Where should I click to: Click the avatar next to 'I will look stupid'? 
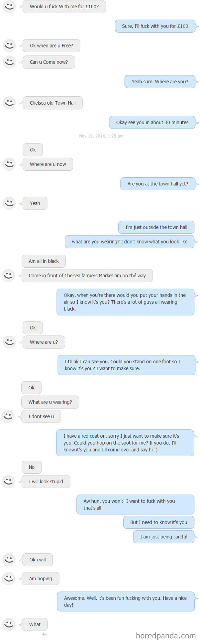(x=9, y=482)
